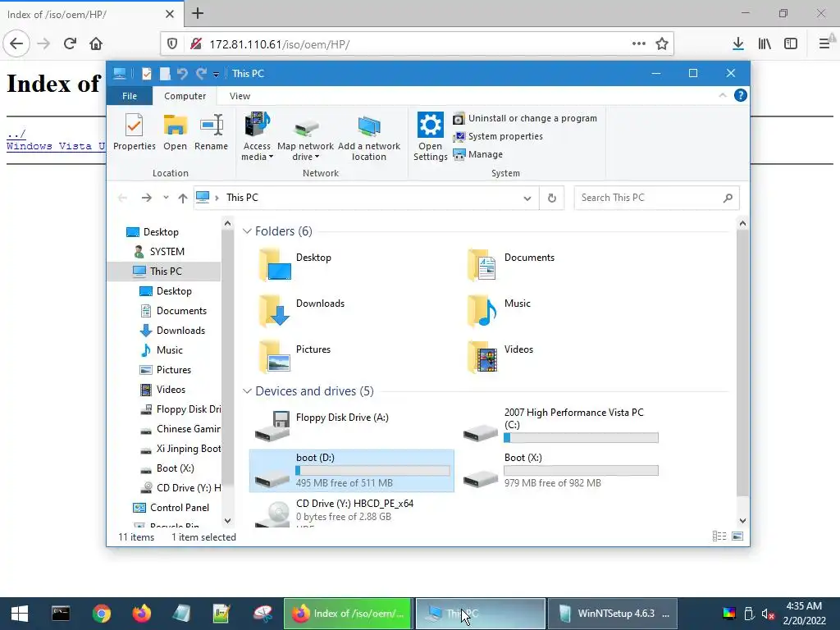Click the Open Settings gear icon
This screenshot has width=840, height=630.
[x=430, y=125]
